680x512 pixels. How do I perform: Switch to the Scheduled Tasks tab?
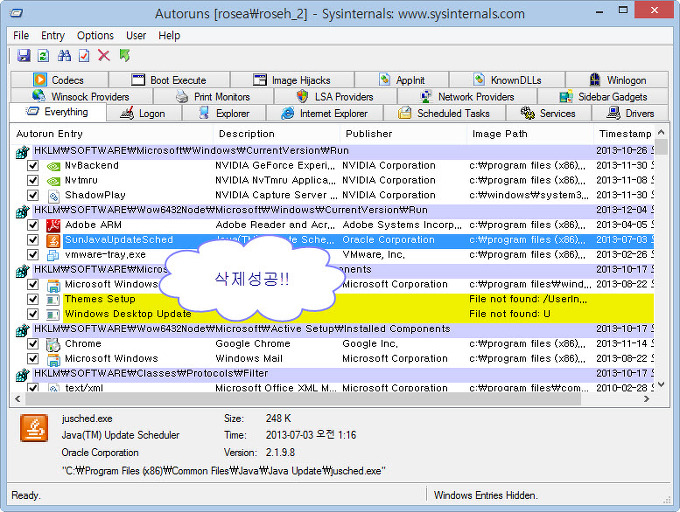click(x=443, y=114)
